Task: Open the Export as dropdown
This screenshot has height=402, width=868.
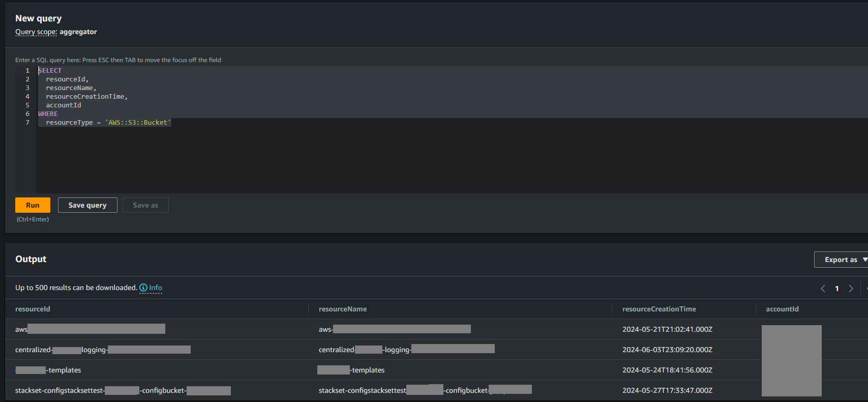Action: (x=842, y=260)
